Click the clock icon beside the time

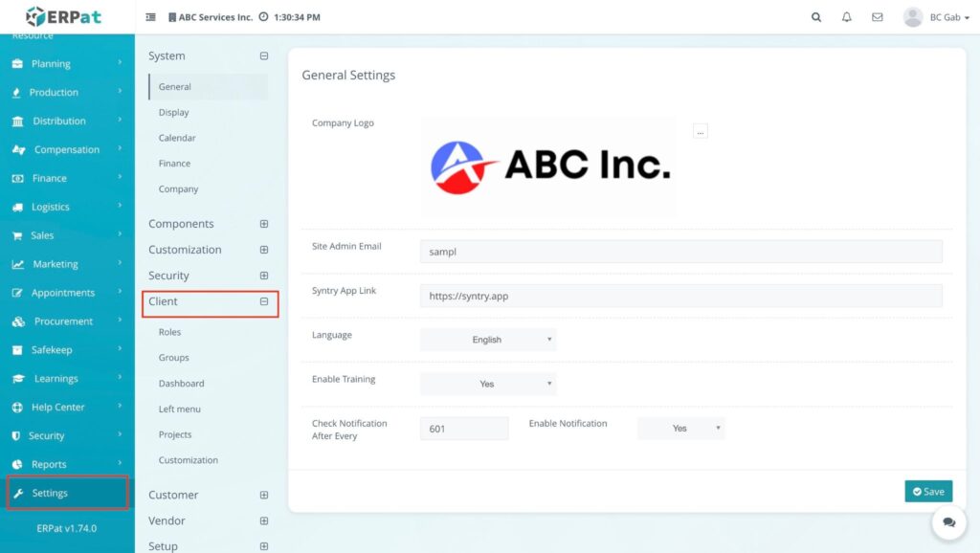pyautogui.click(x=263, y=17)
